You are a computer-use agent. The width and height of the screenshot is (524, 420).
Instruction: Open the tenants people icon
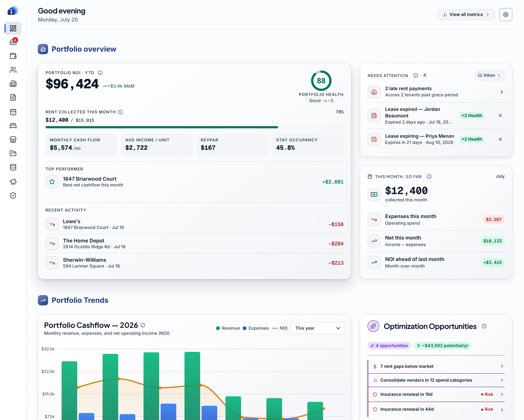[x=13, y=70]
